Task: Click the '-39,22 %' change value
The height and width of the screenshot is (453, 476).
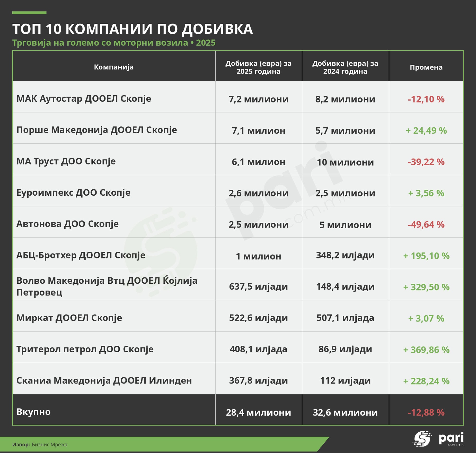Action: pos(426,162)
